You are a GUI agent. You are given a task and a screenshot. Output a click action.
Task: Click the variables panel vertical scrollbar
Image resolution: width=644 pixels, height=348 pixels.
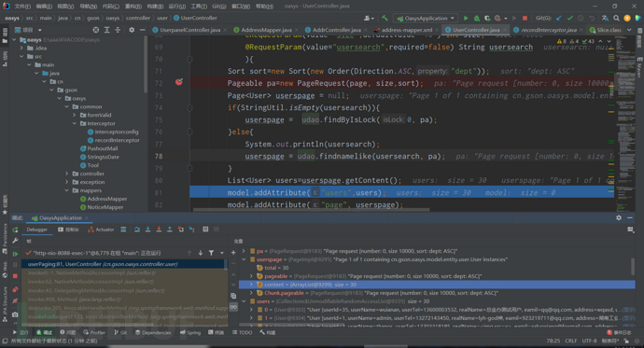(x=633, y=267)
